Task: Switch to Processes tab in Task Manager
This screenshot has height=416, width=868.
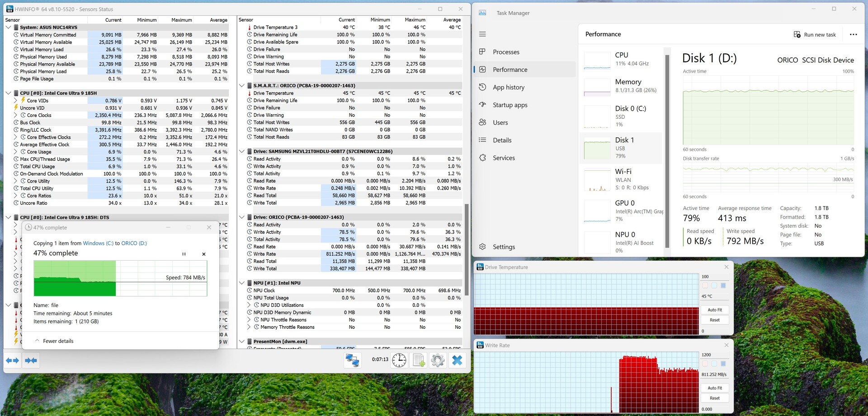Action: pyautogui.click(x=506, y=52)
